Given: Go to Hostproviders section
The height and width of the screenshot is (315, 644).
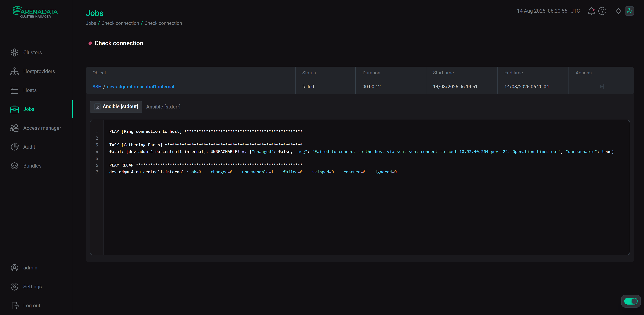Looking at the screenshot, I should [x=39, y=71].
